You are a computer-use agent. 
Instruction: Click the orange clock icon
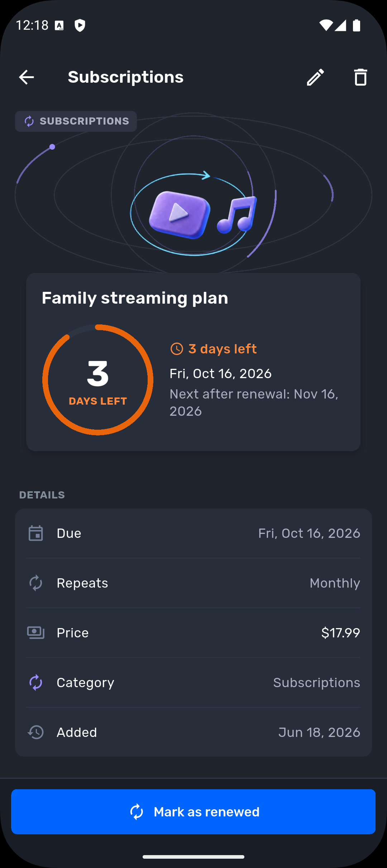pos(177,349)
